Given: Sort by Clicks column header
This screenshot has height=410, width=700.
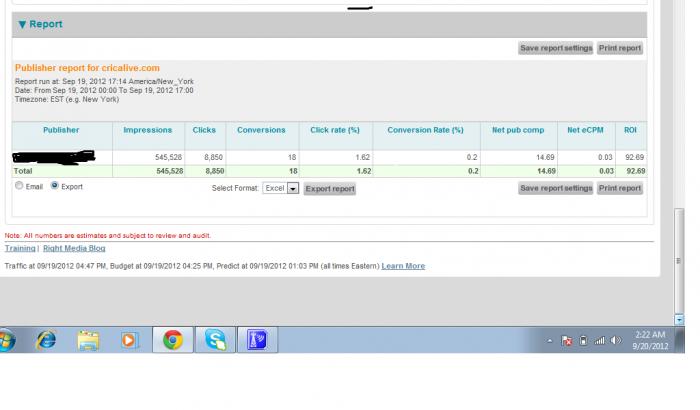Looking at the screenshot, I should pyautogui.click(x=204, y=130).
